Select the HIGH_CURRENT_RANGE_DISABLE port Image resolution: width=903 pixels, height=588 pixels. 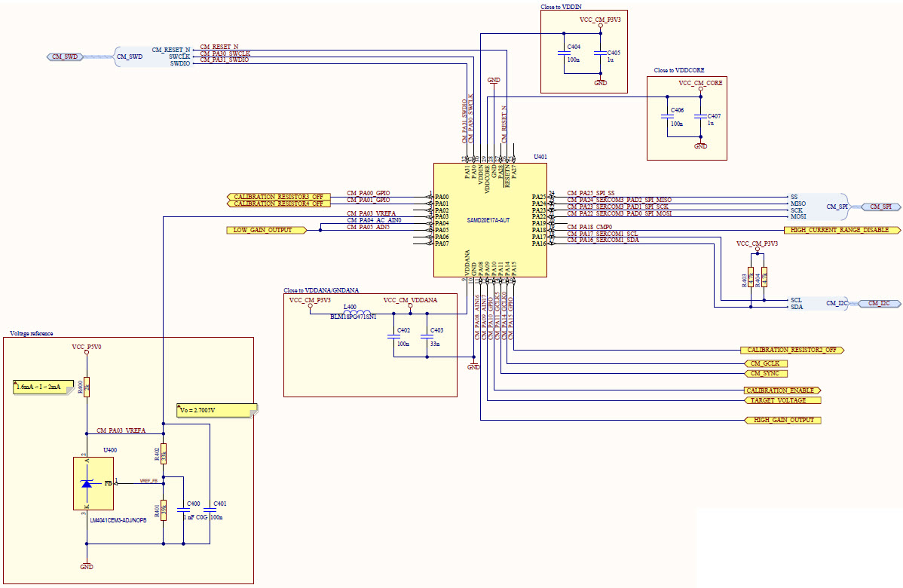pyautogui.click(x=840, y=231)
